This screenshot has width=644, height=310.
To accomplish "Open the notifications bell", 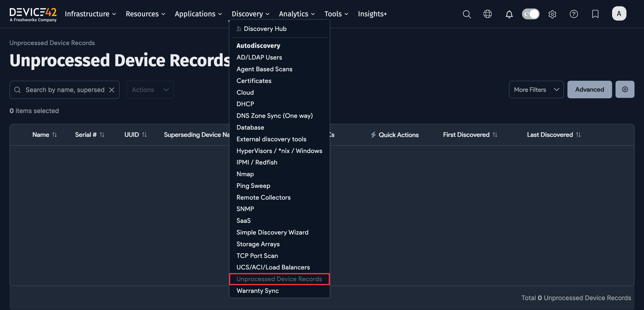I will click(509, 14).
